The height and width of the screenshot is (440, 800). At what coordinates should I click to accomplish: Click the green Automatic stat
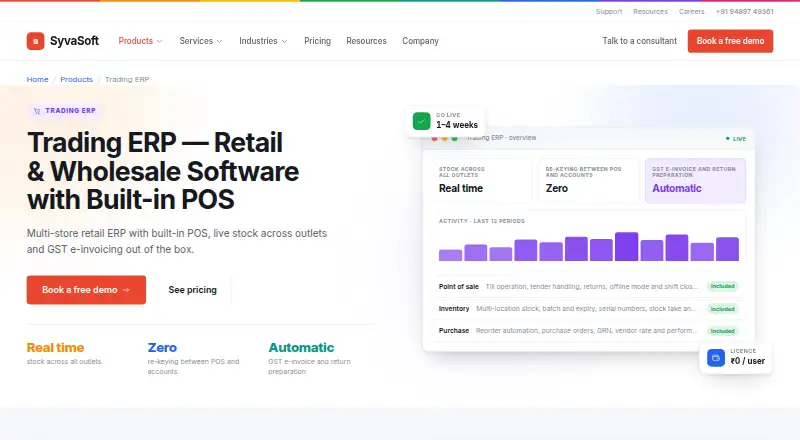coord(301,348)
